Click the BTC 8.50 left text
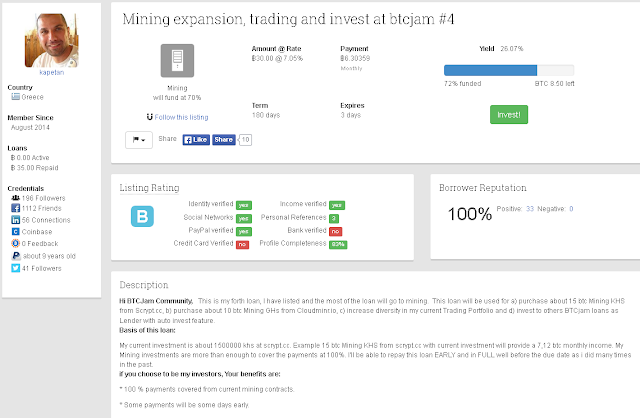640x418 pixels. coord(554,83)
